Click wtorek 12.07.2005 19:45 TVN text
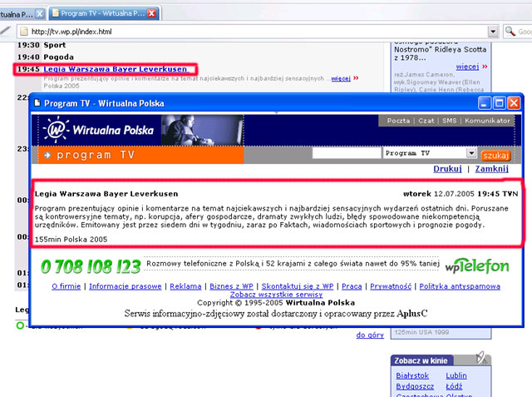Screen dimensions: 532x397 point(461,194)
